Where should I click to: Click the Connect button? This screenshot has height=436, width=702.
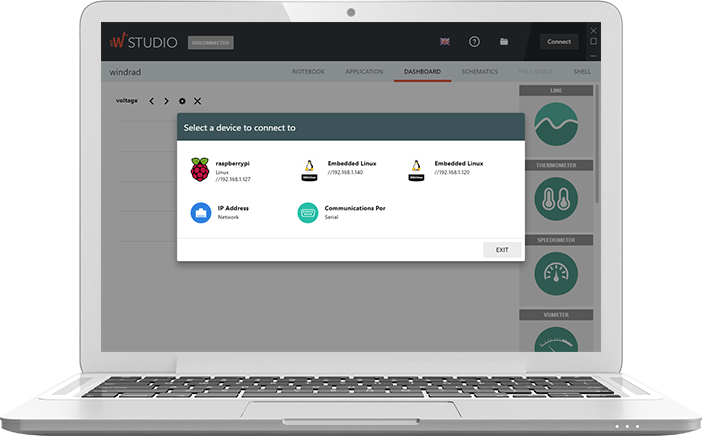pos(559,42)
